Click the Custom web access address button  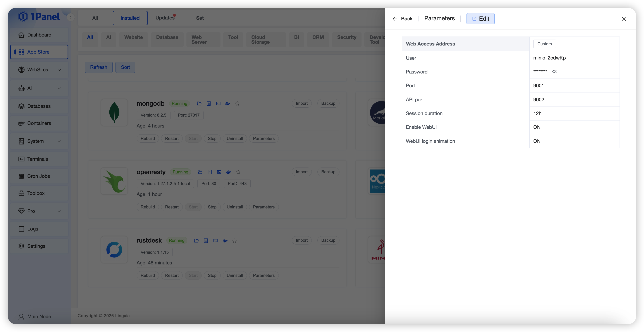(544, 44)
